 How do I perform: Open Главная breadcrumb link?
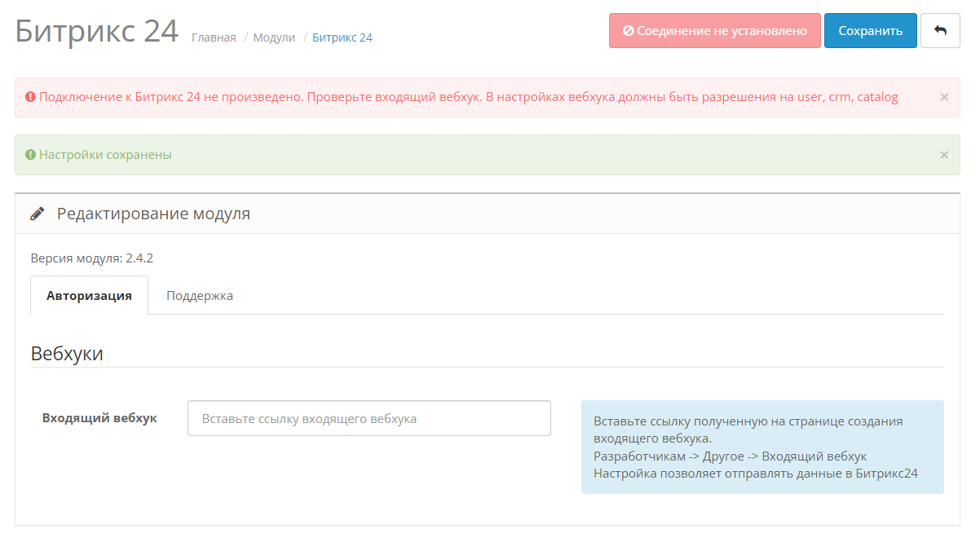214,37
